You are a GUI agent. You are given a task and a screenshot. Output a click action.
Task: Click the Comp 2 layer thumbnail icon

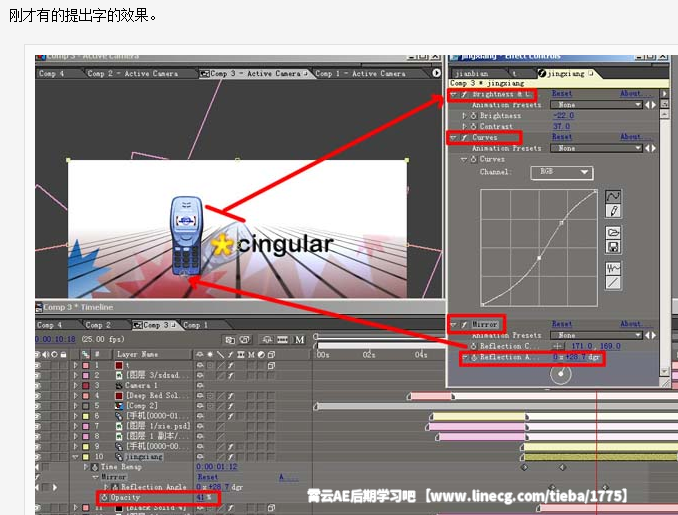(x=119, y=406)
